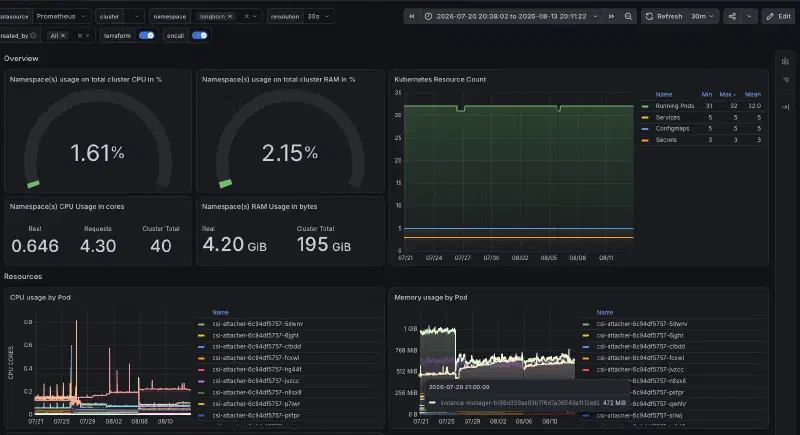Toggle Configmaps series in legend
The height and width of the screenshot is (435, 800).
672,129
